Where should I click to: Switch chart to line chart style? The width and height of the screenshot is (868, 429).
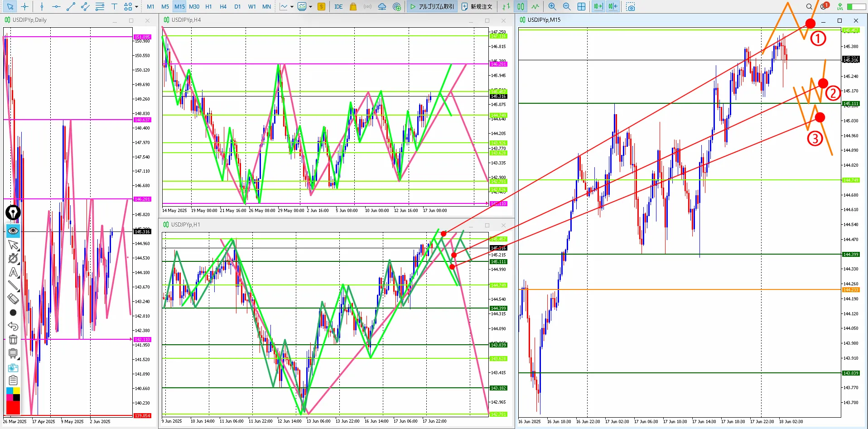click(x=535, y=6)
